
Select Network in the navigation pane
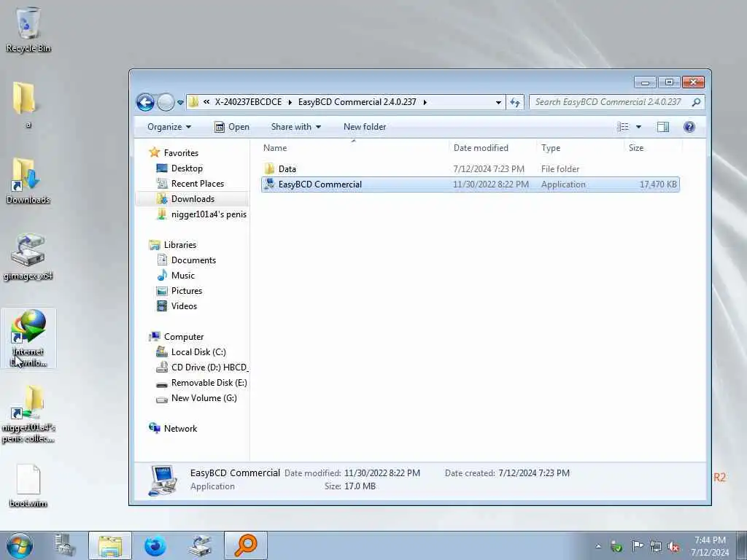172,429
